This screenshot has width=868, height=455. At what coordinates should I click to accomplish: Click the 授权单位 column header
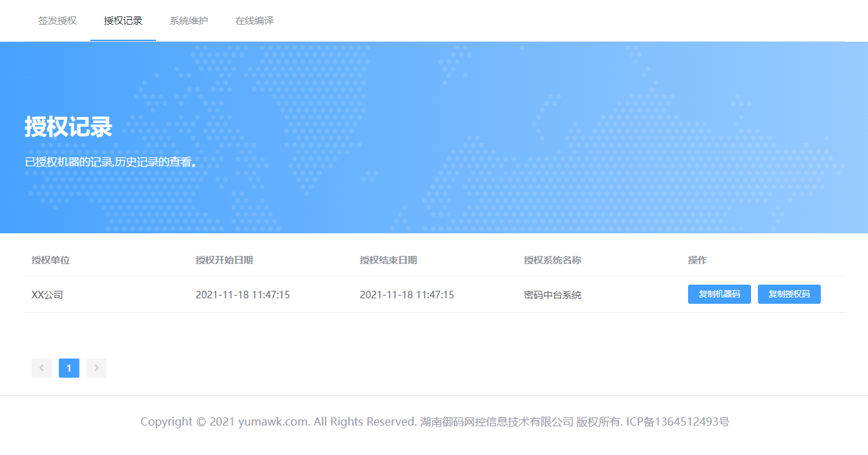(51, 260)
